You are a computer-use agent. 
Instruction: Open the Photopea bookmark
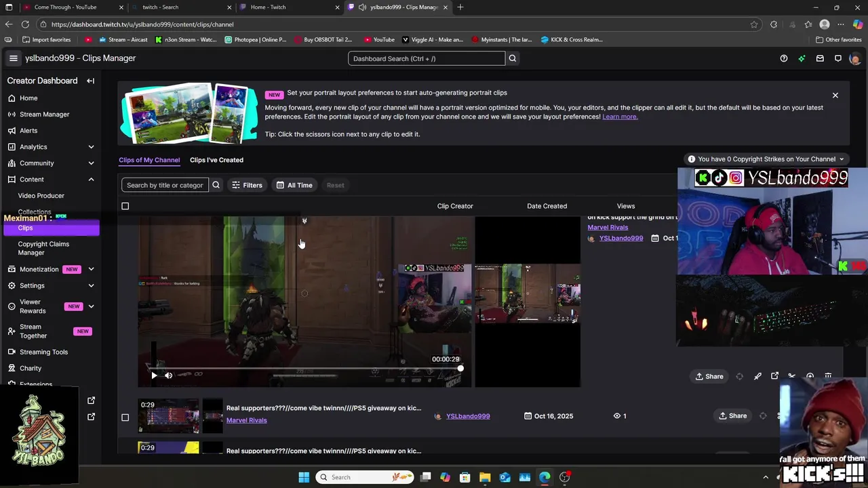tap(255, 39)
